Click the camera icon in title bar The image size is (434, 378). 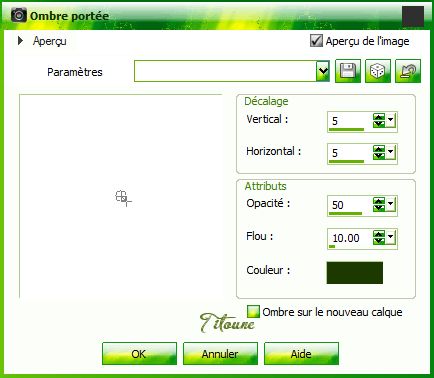19,15
